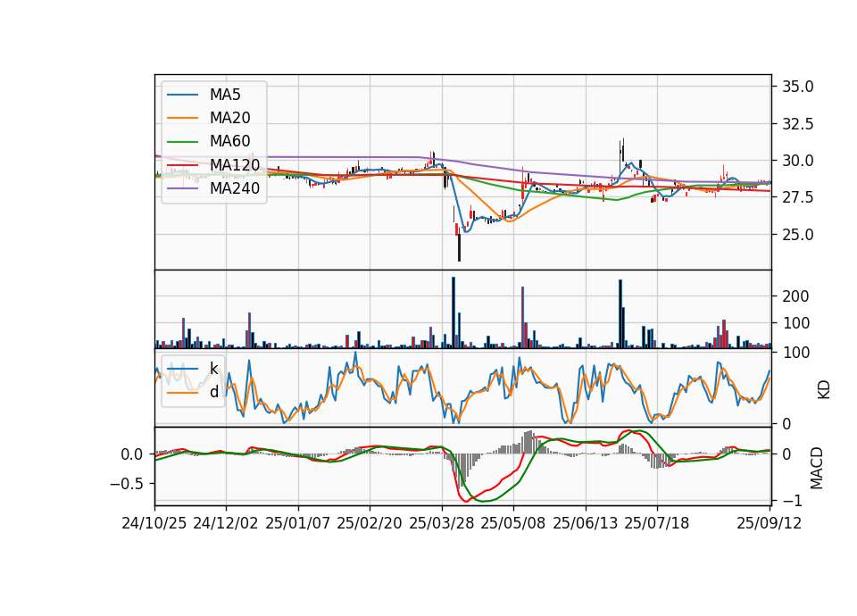
Task: Click the 'd' legend label in KD panel
Action: [x=214, y=392]
